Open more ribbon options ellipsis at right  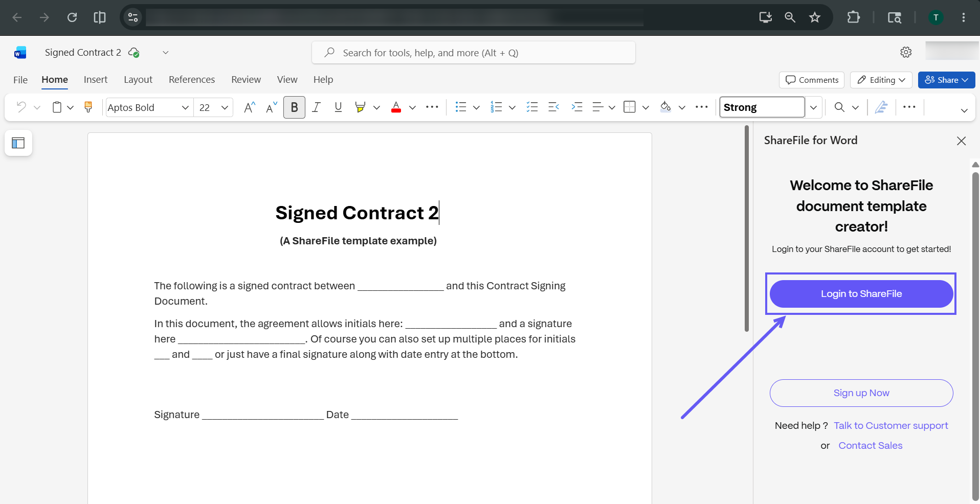[909, 107]
